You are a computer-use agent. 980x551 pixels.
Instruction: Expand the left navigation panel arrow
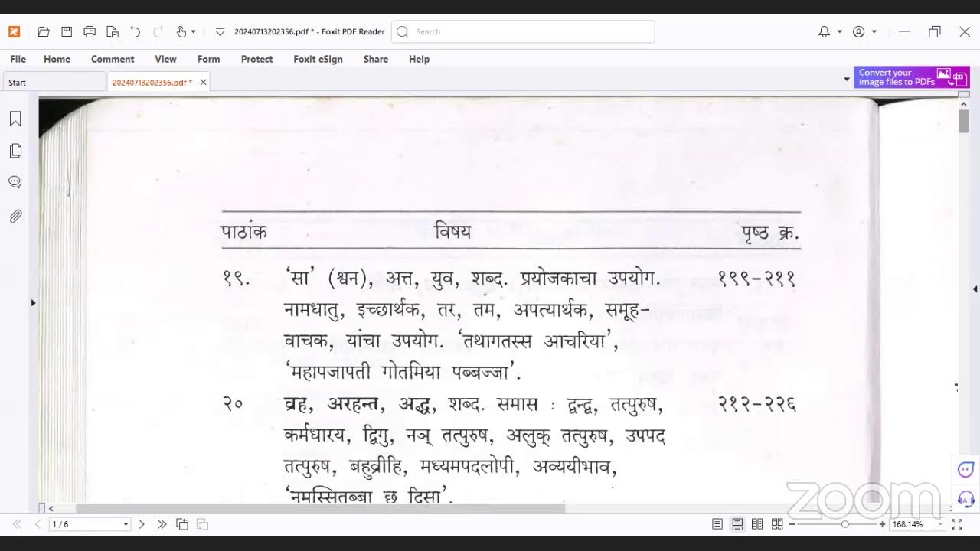(33, 302)
